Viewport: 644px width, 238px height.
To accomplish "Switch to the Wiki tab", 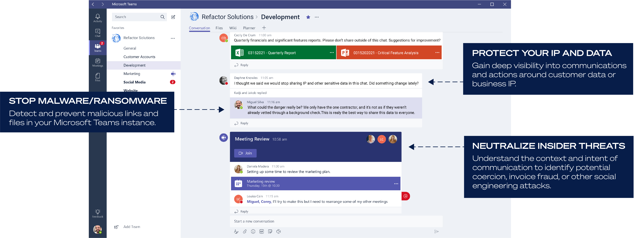I will click(233, 28).
